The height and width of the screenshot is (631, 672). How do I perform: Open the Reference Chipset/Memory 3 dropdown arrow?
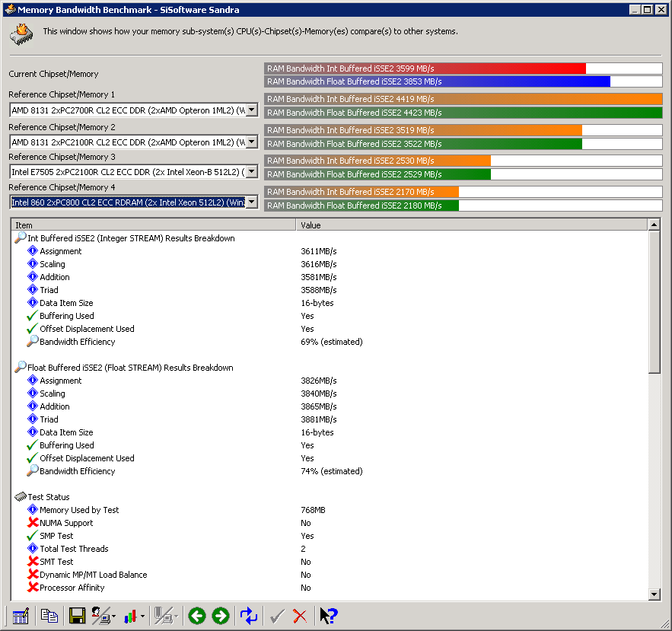coord(252,172)
